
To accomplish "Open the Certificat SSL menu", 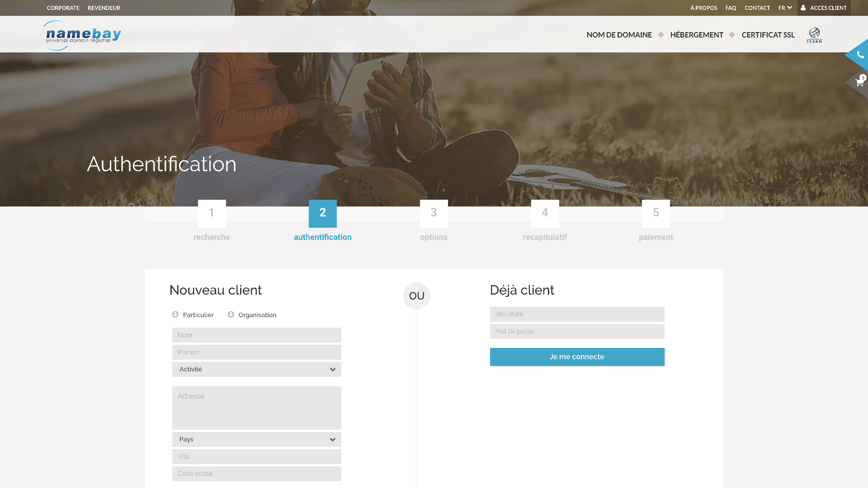I will (x=768, y=35).
